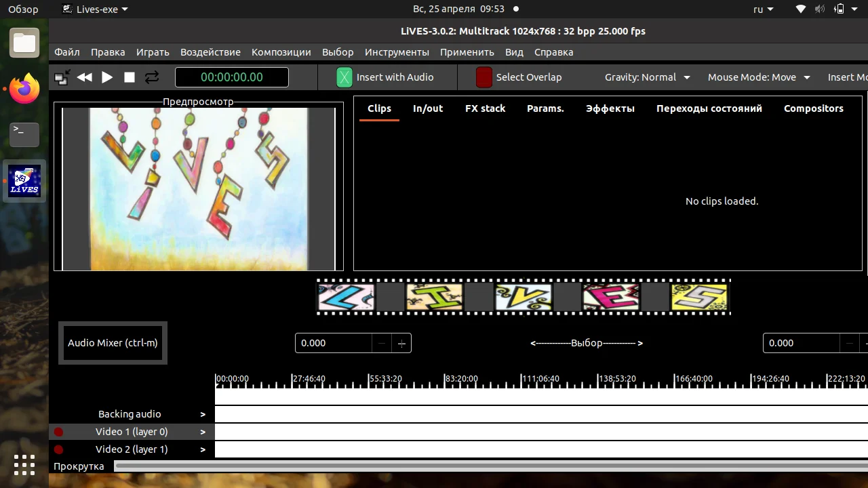The height and width of the screenshot is (488, 868).
Task: Select the Video 2 (layer 1) track label
Action: (x=132, y=449)
